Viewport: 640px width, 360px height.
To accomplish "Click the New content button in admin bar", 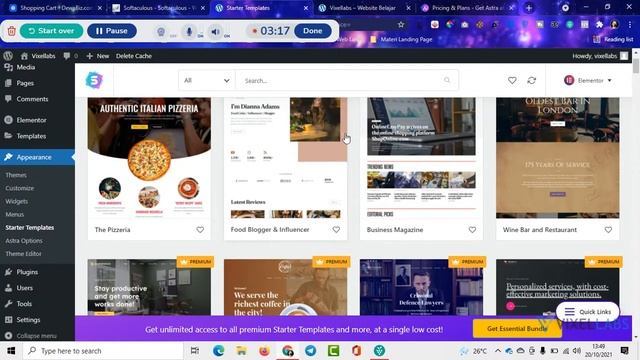I will [98, 56].
